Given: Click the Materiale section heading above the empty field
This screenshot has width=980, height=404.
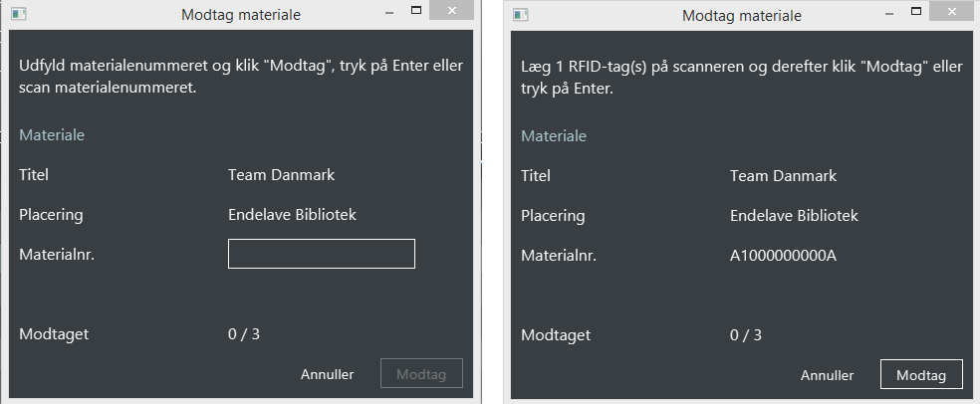Looking at the screenshot, I should [x=52, y=134].
